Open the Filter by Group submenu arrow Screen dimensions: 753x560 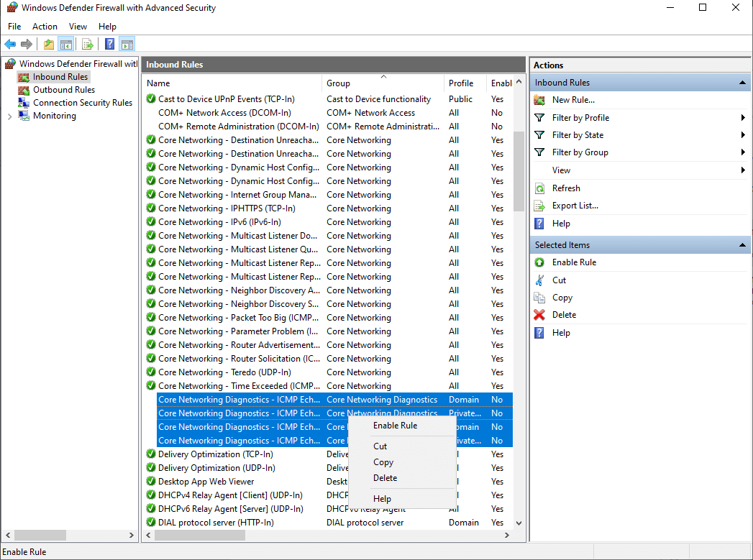(x=743, y=152)
